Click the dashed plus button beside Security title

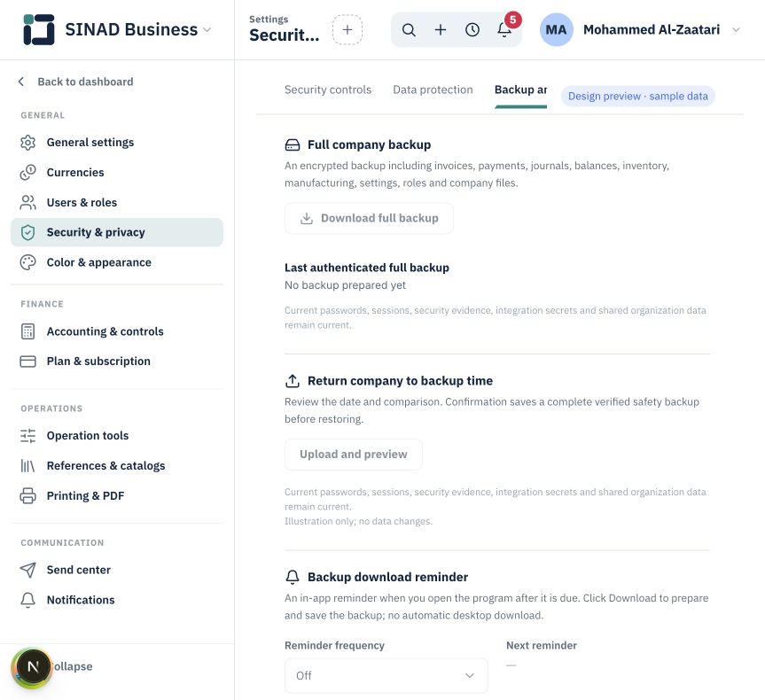pyautogui.click(x=347, y=30)
